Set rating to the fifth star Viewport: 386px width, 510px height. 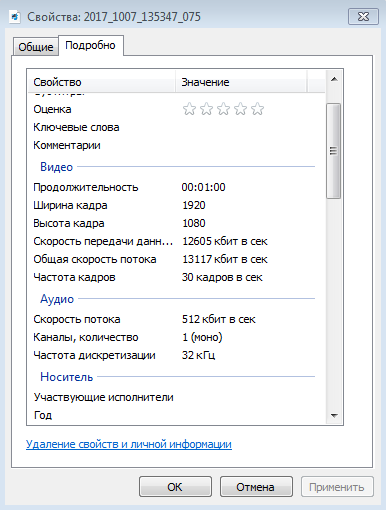point(258,109)
